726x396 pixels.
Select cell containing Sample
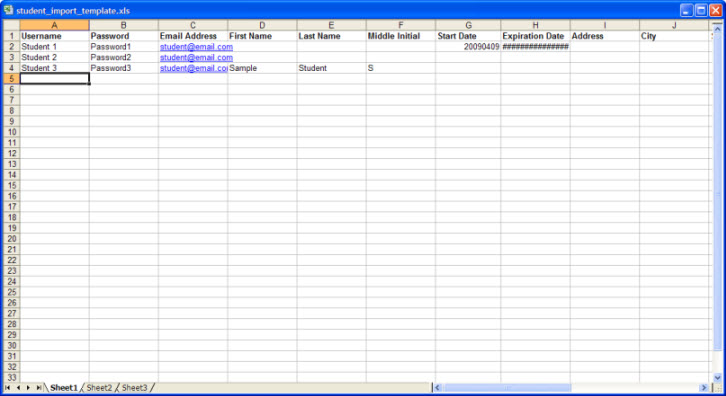(x=262, y=68)
